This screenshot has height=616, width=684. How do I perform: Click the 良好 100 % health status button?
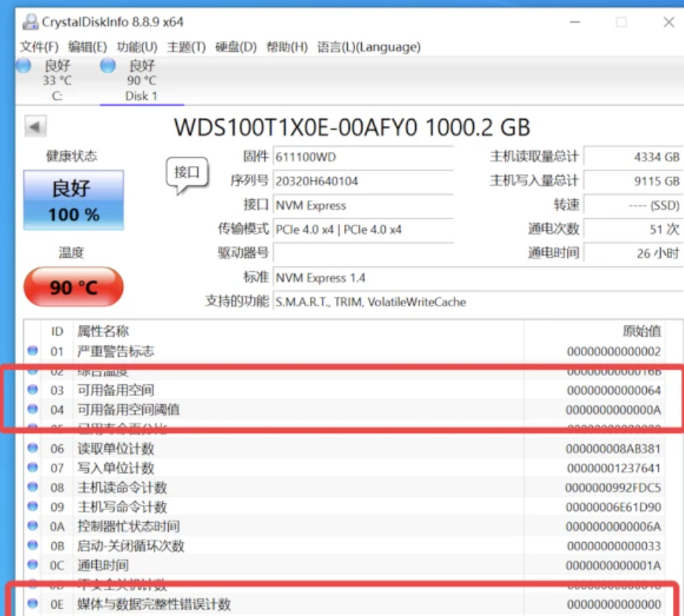tap(73, 200)
